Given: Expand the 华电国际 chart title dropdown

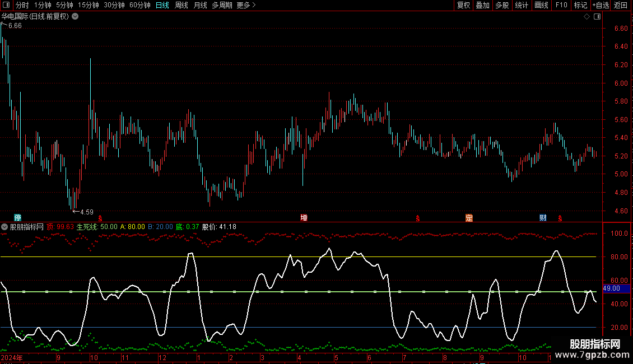Looking at the screenshot, I should [75, 16].
